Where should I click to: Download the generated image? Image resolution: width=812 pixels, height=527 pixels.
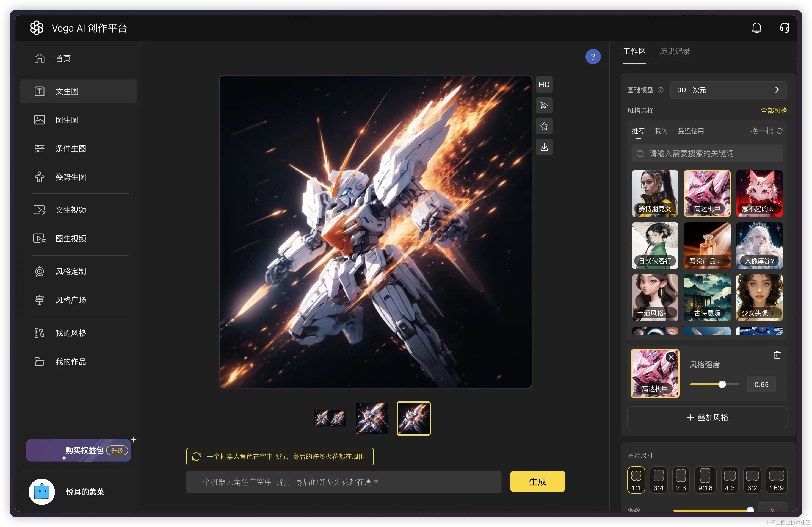click(x=544, y=147)
